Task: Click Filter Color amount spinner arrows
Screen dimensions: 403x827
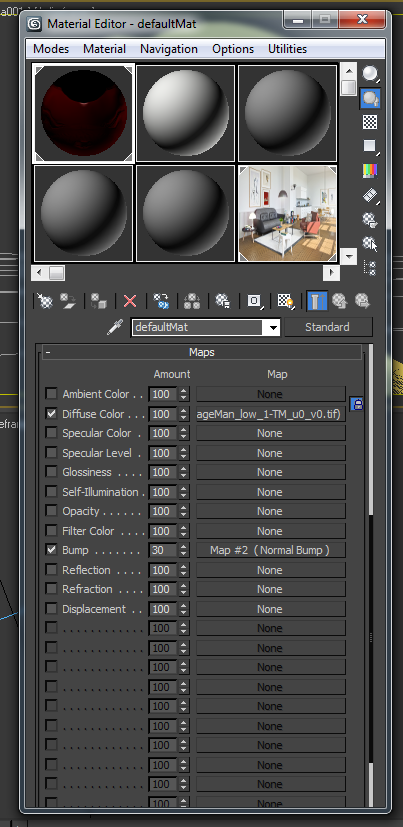Action: click(184, 531)
